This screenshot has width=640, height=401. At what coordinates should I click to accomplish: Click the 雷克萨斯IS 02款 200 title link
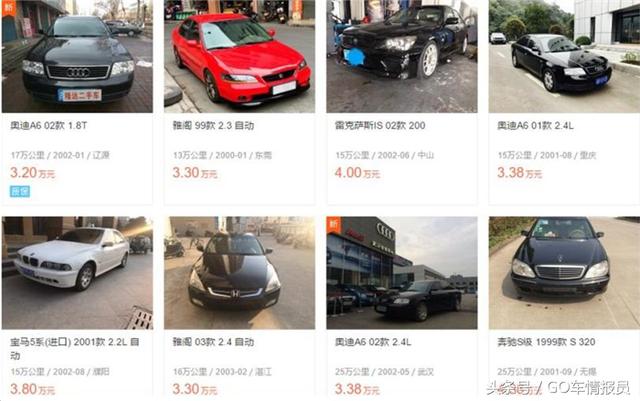pos(380,126)
